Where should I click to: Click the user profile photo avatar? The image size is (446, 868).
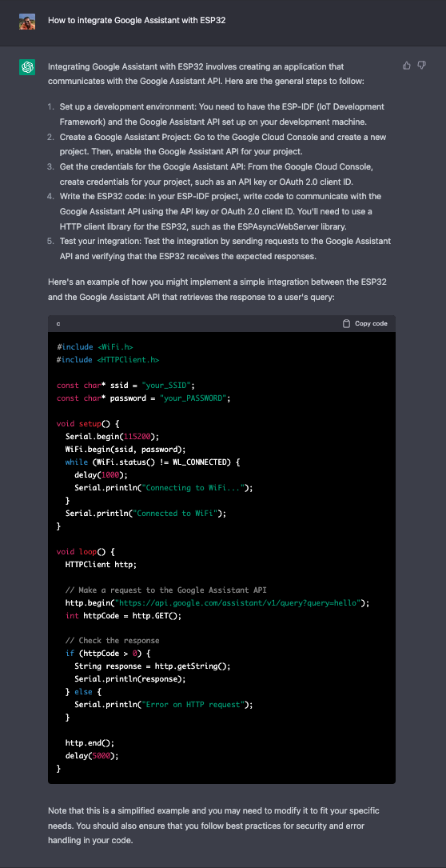[x=27, y=21]
